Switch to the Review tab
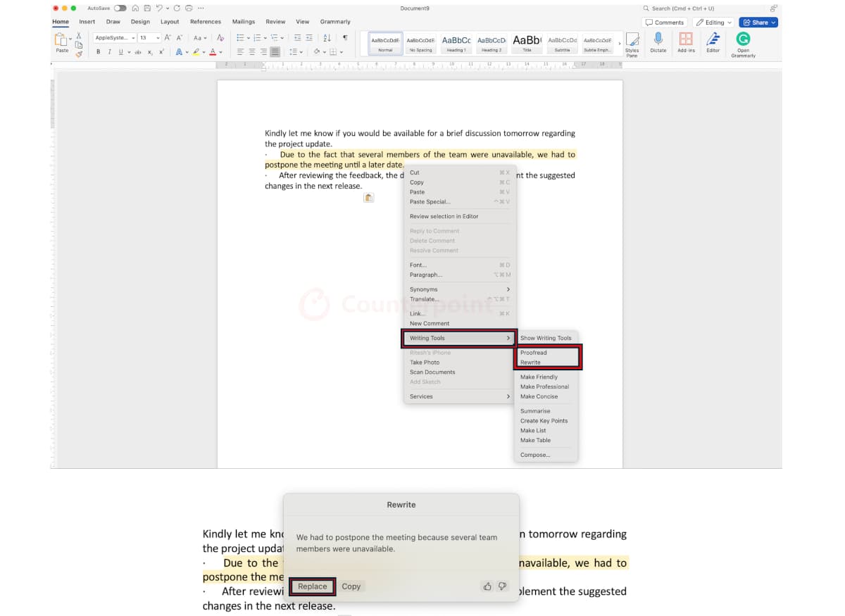The width and height of the screenshot is (845, 616). pos(275,22)
